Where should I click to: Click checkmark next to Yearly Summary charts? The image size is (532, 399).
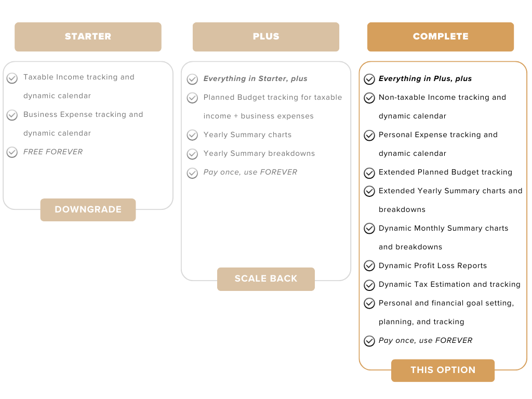click(x=192, y=135)
